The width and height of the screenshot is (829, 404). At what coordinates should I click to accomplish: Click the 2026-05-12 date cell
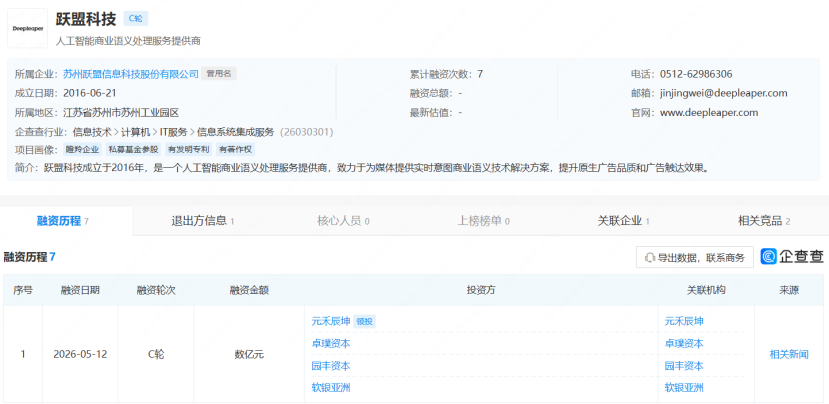click(x=80, y=354)
